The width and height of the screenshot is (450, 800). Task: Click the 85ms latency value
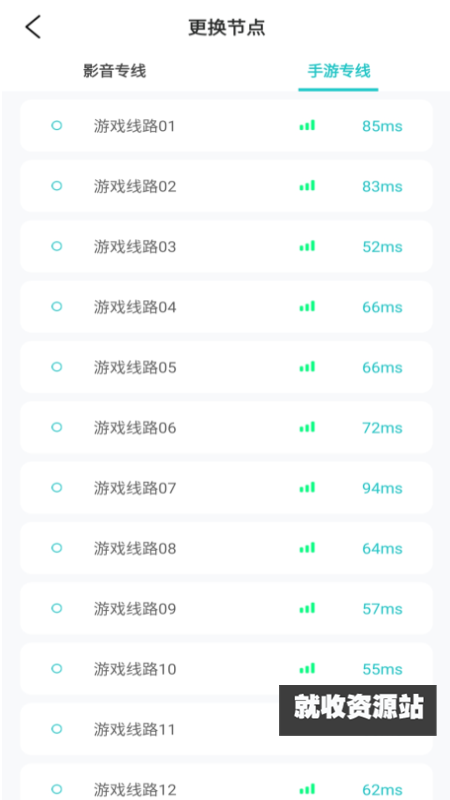(382, 126)
